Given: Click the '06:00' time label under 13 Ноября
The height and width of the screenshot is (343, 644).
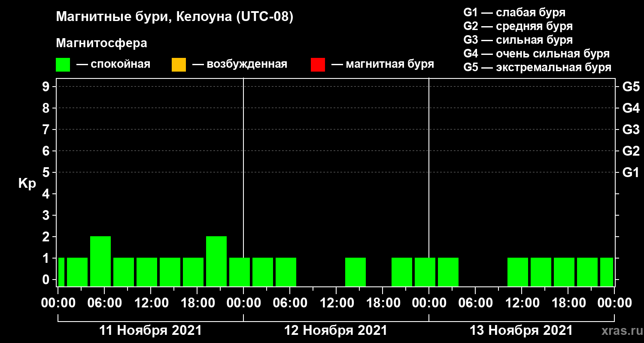Looking at the screenshot, I should pos(475,303).
